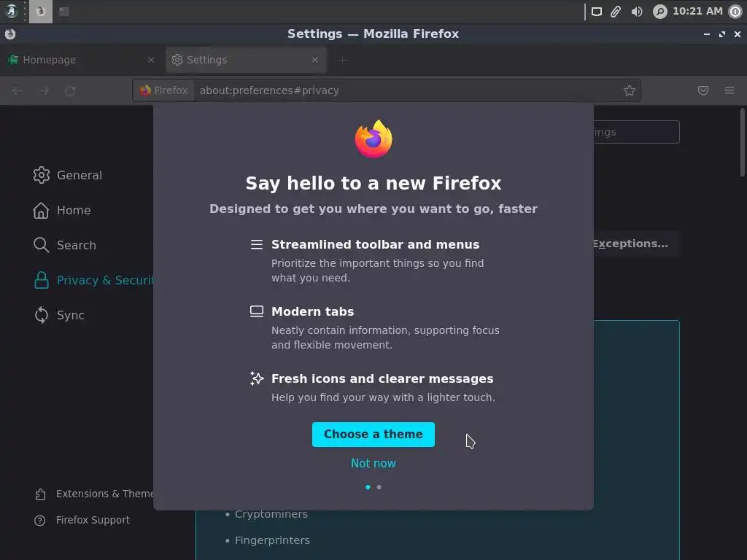747x560 pixels.
Task: Click the Choose a theme button
Action: tap(373, 435)
